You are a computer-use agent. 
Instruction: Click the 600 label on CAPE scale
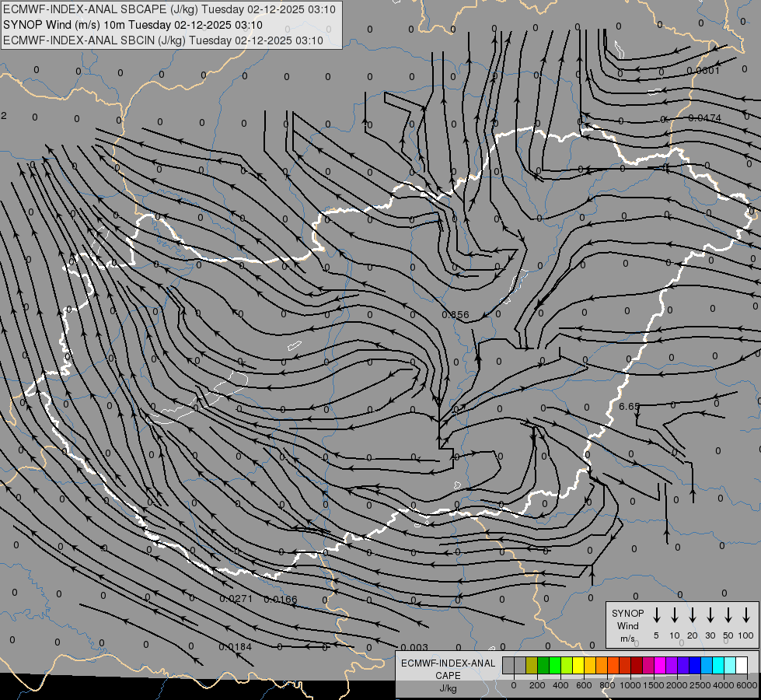[584, 685]
